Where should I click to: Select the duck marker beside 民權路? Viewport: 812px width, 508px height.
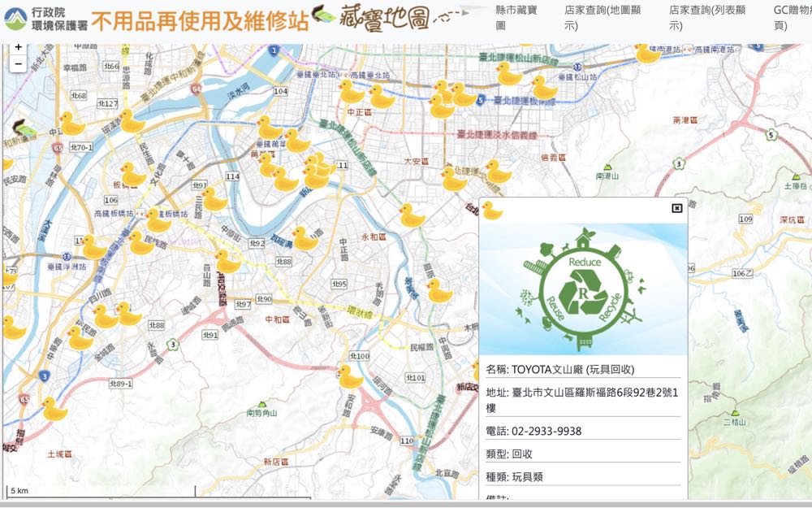(x=140, y=243)
